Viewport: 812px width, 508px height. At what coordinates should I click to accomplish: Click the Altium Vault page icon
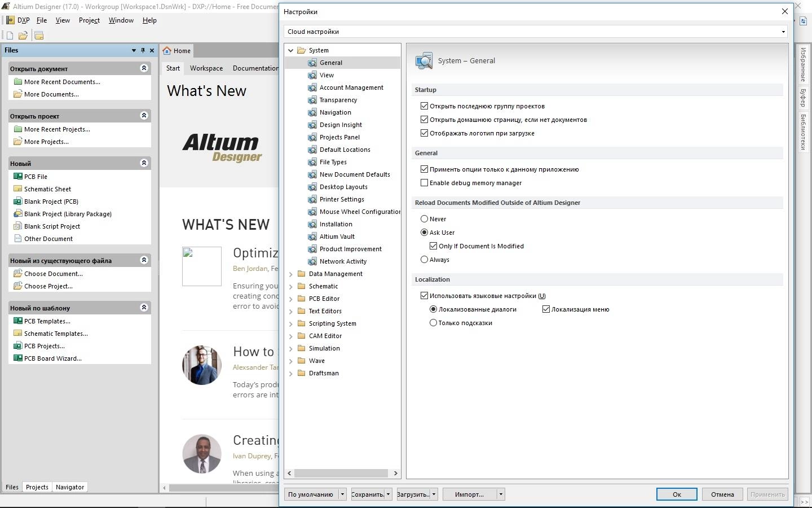(312, 237)
